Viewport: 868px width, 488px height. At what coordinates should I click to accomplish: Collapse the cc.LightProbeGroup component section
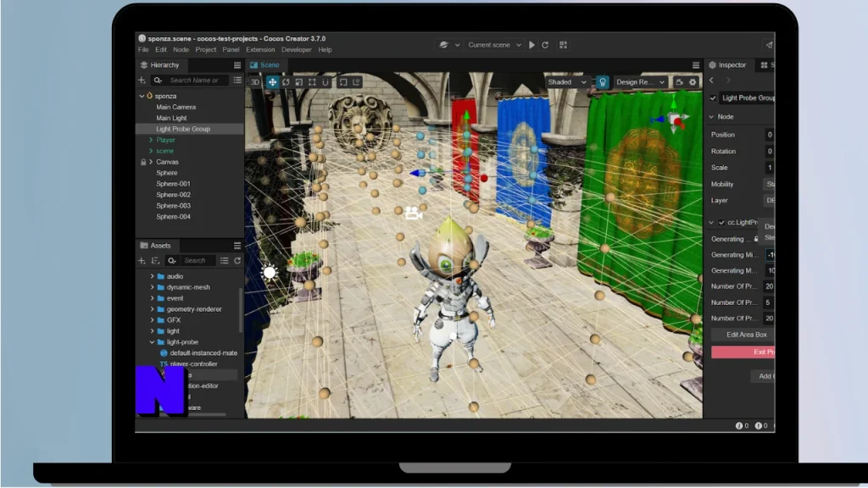pos(711,223)
